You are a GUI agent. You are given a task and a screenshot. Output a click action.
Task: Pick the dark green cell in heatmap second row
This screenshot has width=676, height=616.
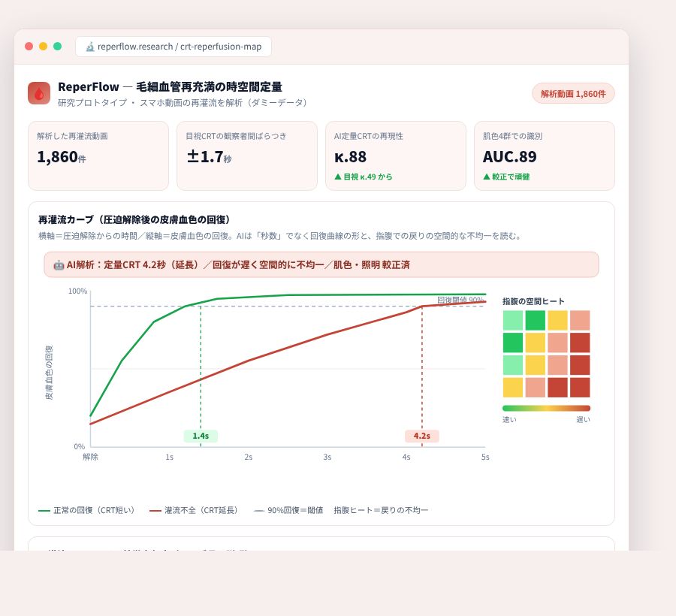click(512, 343)
